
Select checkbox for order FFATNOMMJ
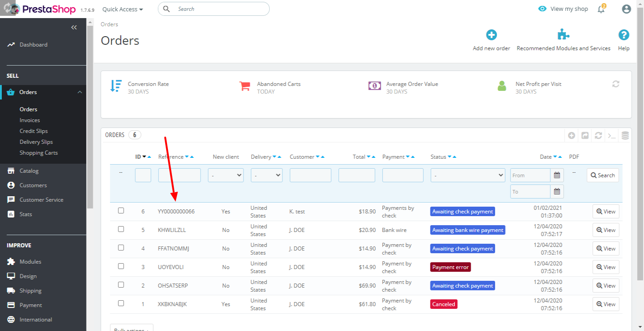point(121,248)
